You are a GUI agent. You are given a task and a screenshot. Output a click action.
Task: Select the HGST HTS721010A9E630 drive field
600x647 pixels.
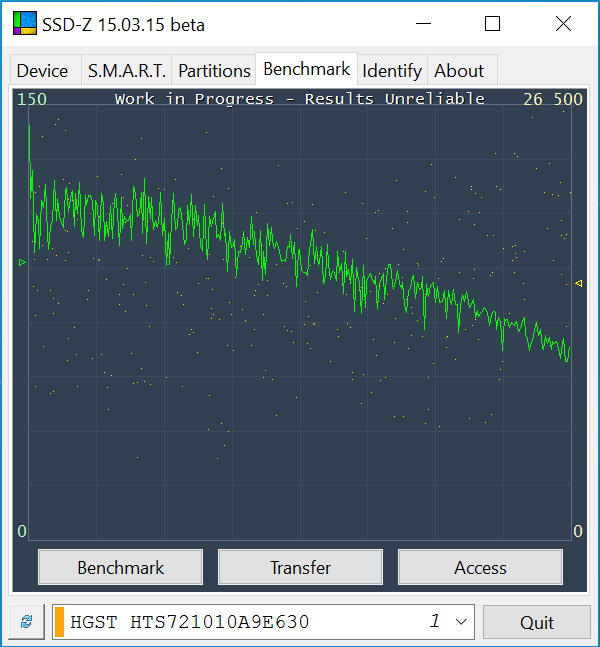click(x=263, y=622)
